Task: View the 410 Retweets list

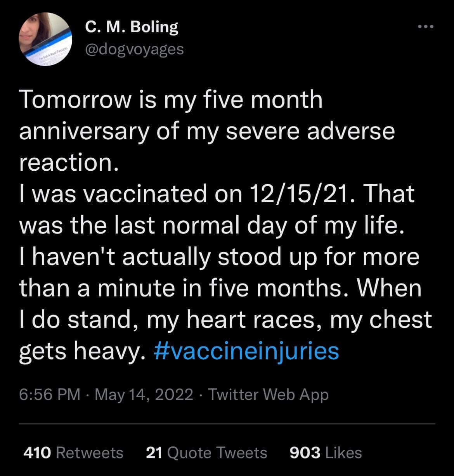Action: click(x=73, y=453)
